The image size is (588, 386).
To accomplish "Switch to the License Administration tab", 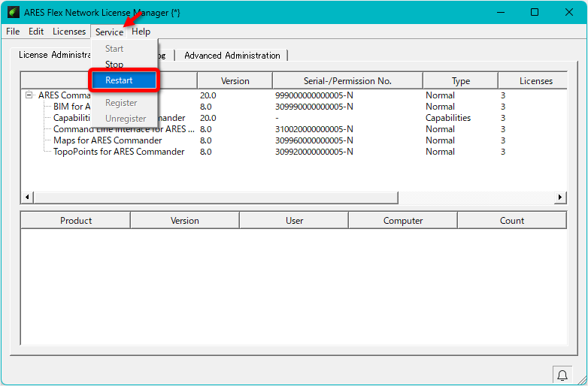I will (x=55, y=55).
